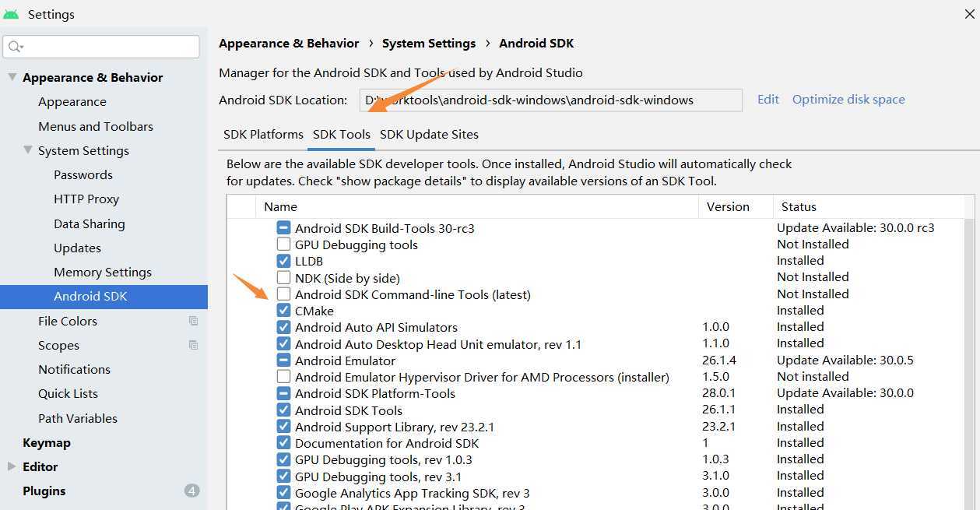Click the version cell '1.5.0'
The image size is (980, 510).
click(716, 377)
